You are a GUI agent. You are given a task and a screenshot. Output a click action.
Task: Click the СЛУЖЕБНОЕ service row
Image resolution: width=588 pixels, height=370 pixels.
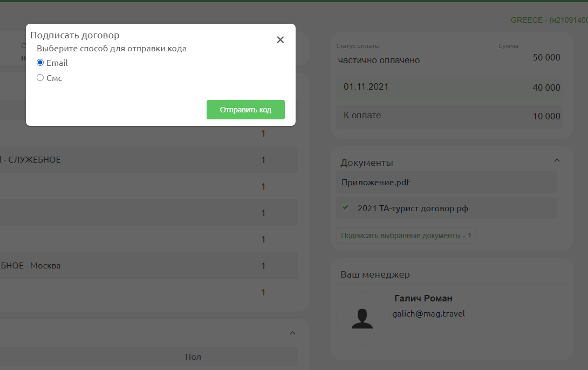149,160
